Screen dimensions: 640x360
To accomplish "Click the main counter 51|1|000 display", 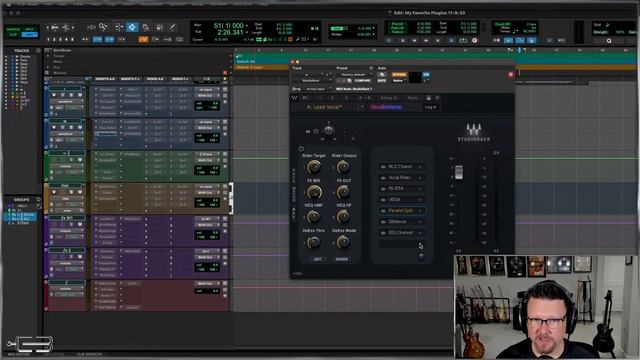I will tap(228, 26).
